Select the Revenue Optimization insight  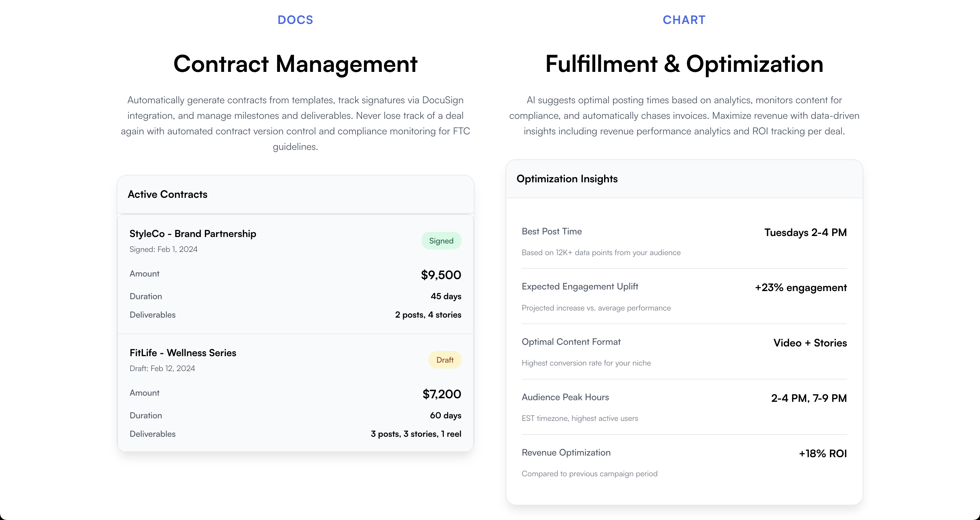[x=566, y=453]
